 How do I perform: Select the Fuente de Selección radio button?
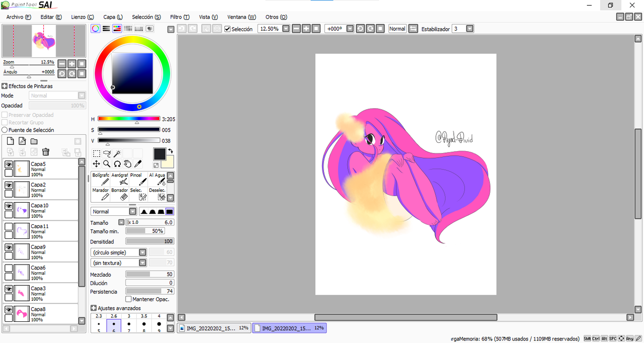(5, 130)
